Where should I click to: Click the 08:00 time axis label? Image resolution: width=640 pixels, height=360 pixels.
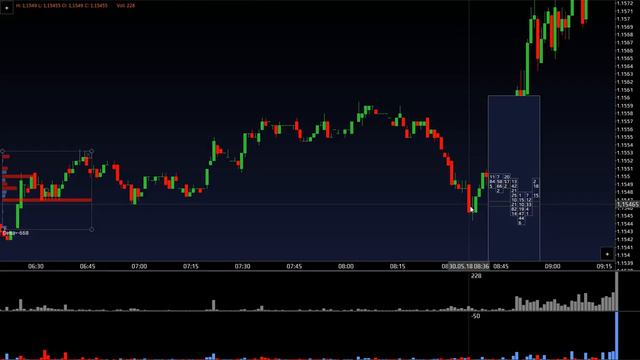point(346,266)
